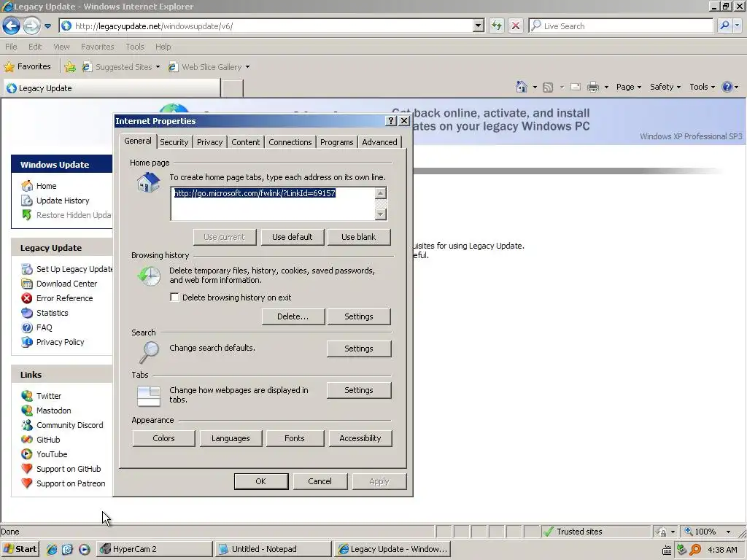Click the Languages button
This screenshot has width=747, height=560.
[231, 438]
